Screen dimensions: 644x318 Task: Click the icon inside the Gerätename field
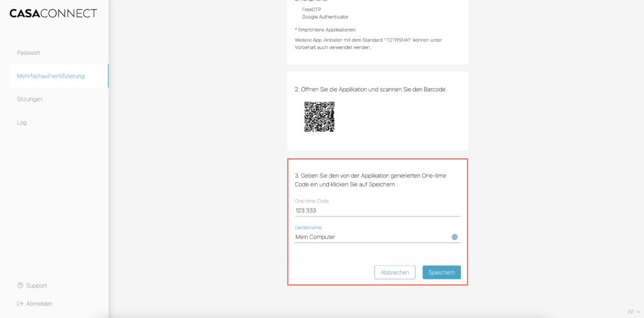pos(454,237)
